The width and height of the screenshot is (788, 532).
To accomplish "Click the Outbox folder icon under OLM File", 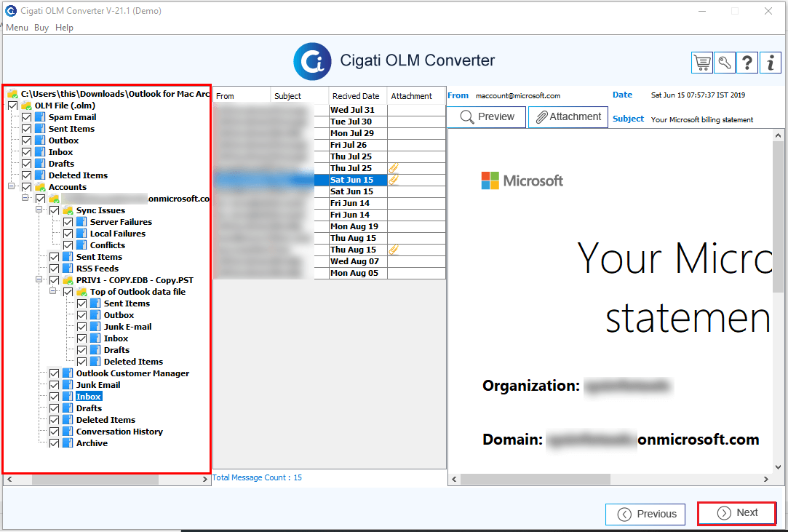I will coord(40,140).
